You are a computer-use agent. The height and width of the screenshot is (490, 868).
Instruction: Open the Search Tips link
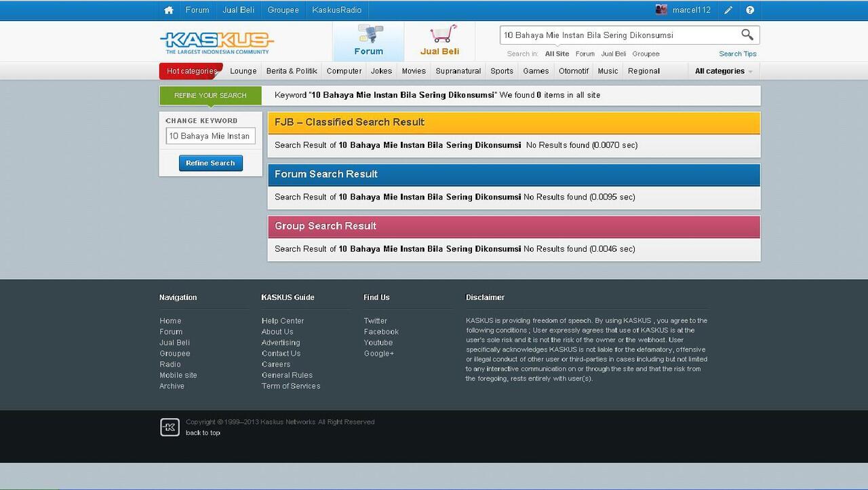click(x=738, y=54)
